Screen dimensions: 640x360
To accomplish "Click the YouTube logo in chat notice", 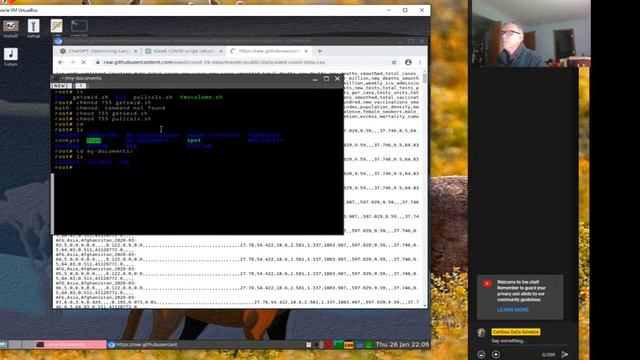I will 487,284.
